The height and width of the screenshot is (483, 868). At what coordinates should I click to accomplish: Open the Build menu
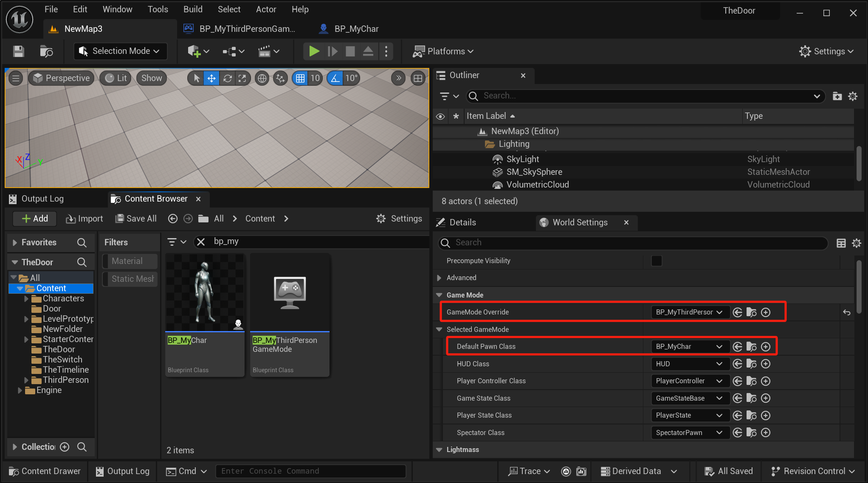[x=193, y=9]
